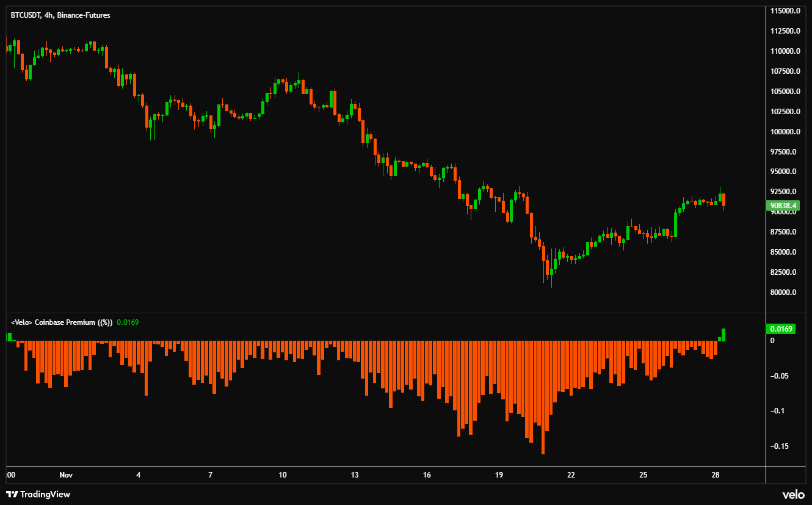The width and height of the screenshot is (812, 505).
Task: Click the Nov label on the time axis
Action: 67,474
